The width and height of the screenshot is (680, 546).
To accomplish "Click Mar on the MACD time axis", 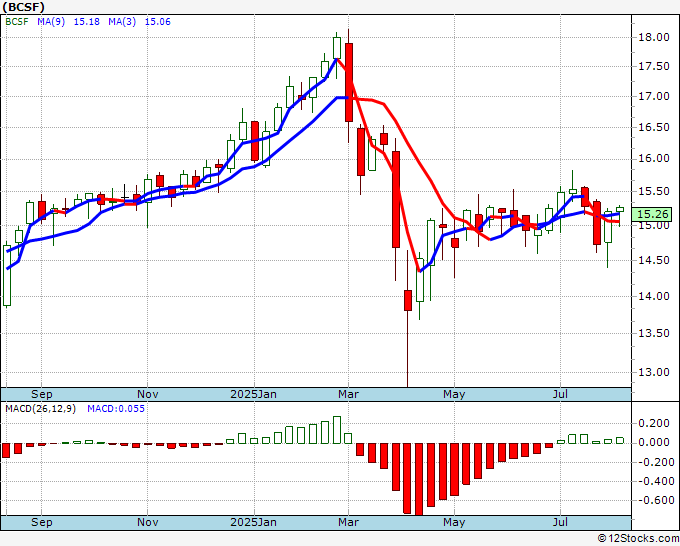I will (348, 522).
